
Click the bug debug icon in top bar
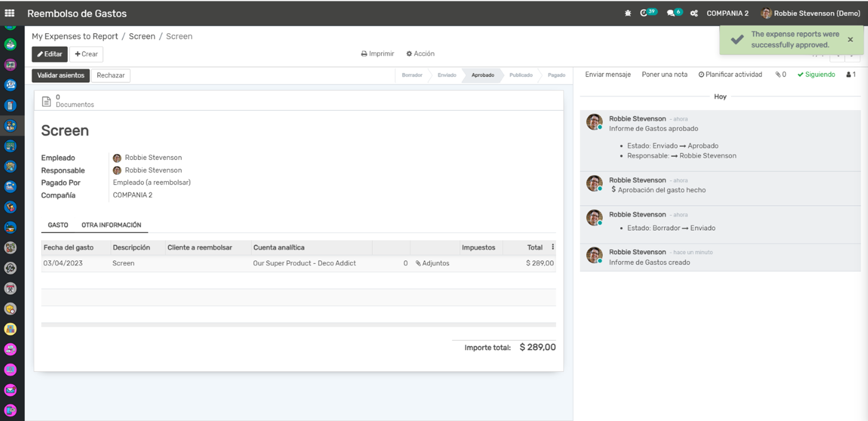coord(628,13)
